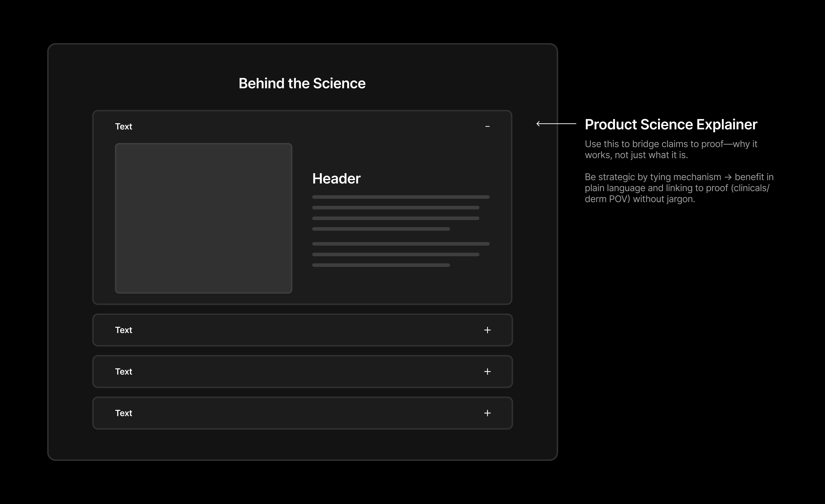Expand third accordion row via plus icon

click(x=487, y=372)
